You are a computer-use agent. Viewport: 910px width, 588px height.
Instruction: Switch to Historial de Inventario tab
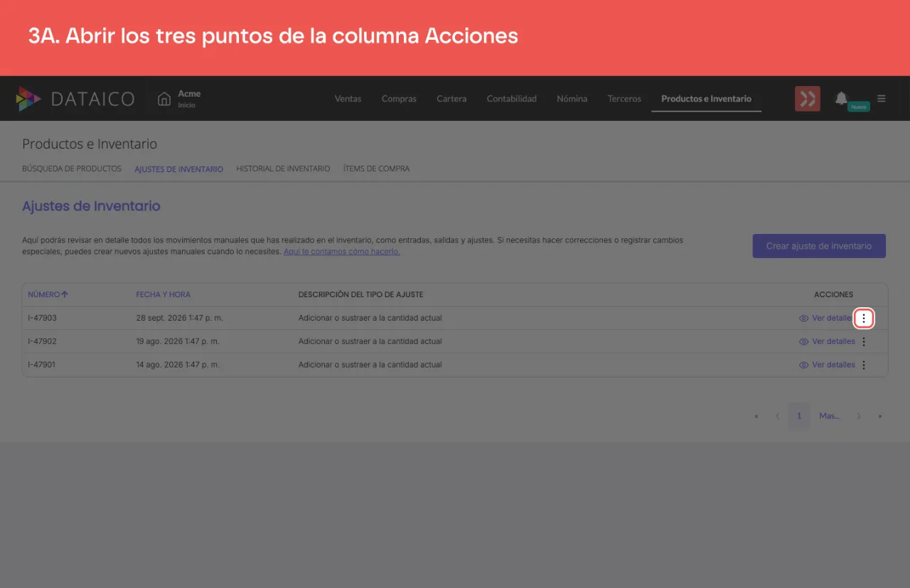283,169
